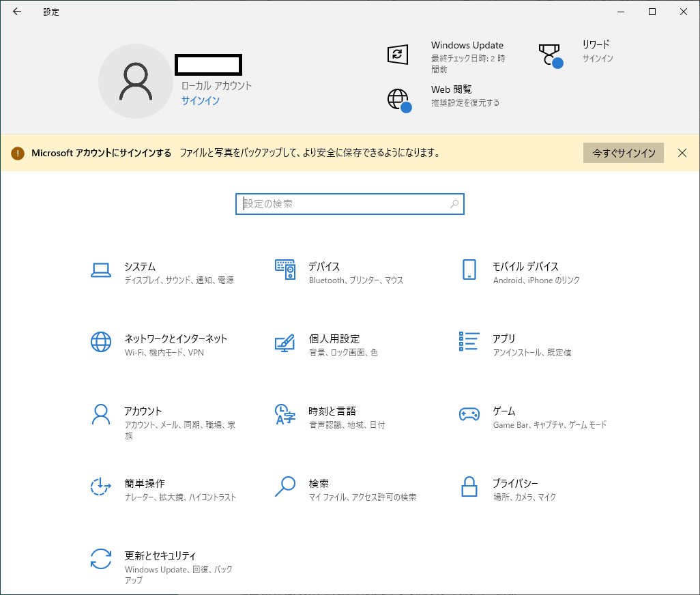Open the モバイル デバイス phone icon
The image size is (700, 595).
point(469,270)
